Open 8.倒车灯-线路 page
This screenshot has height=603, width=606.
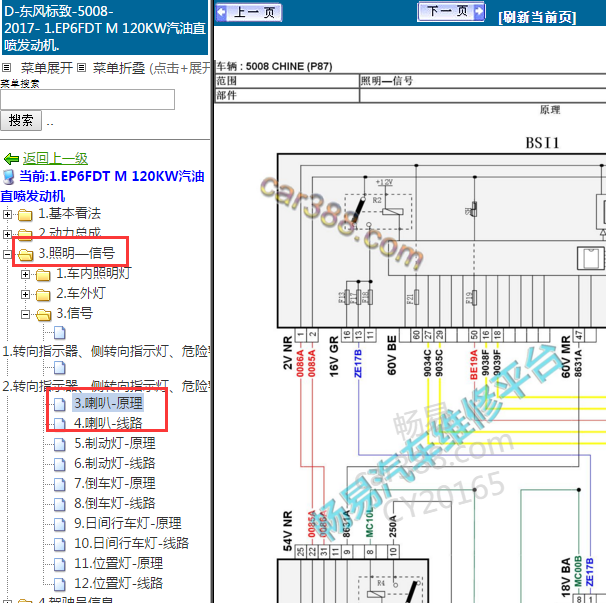pyautogui.click(x=115, y=504)
